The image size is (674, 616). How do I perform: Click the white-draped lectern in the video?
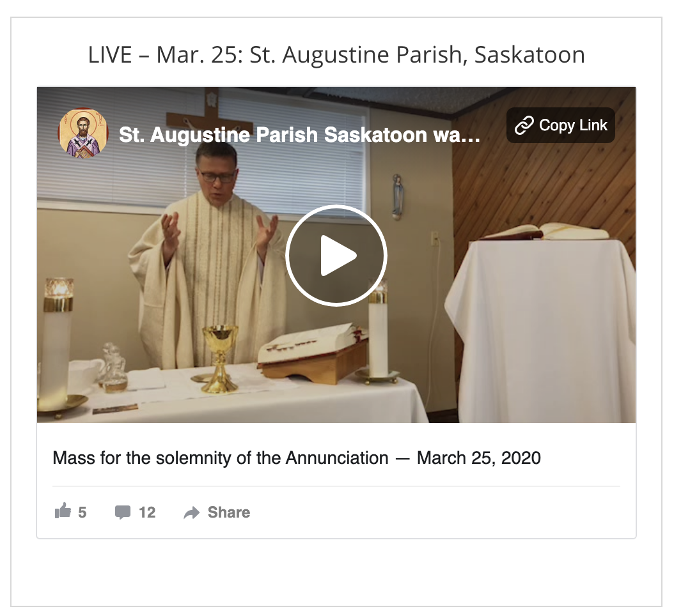click(540, 327)
